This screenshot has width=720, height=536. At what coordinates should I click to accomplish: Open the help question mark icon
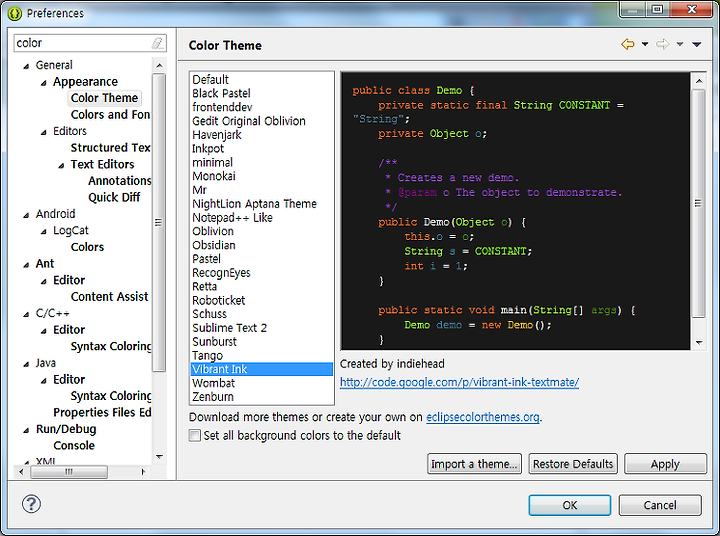[x=31, y=504]
